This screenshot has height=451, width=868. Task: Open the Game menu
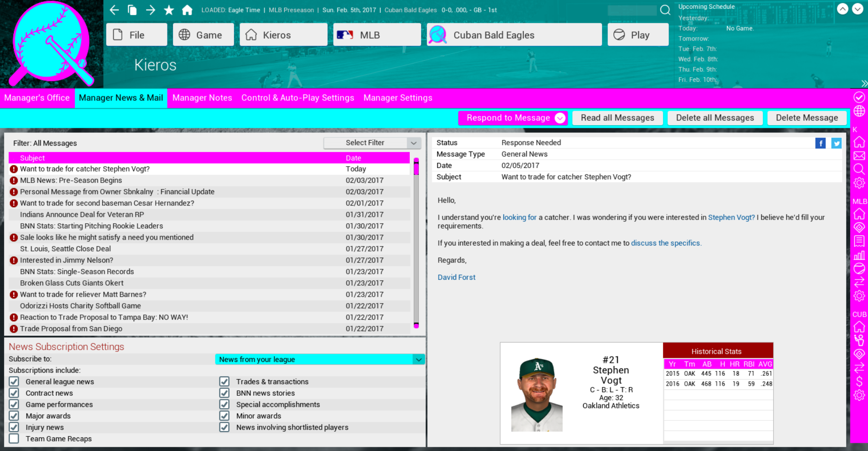click(x=203, y=35)
